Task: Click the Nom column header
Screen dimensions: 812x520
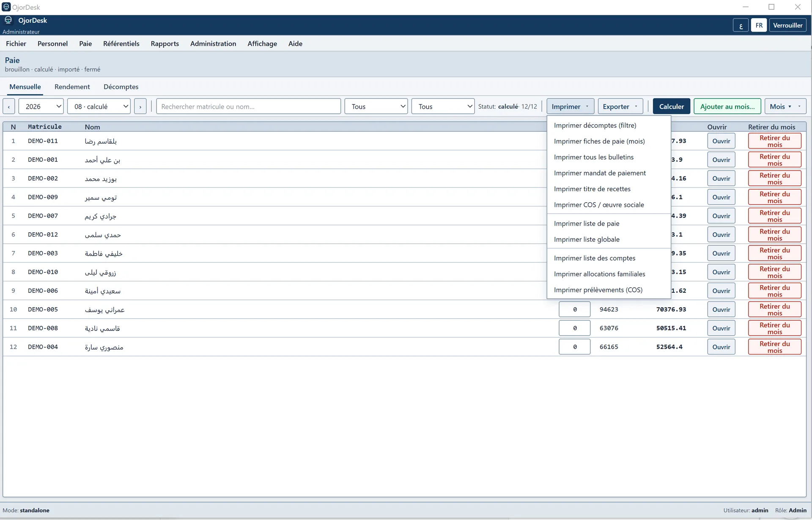Action: (x=92, y=127)
